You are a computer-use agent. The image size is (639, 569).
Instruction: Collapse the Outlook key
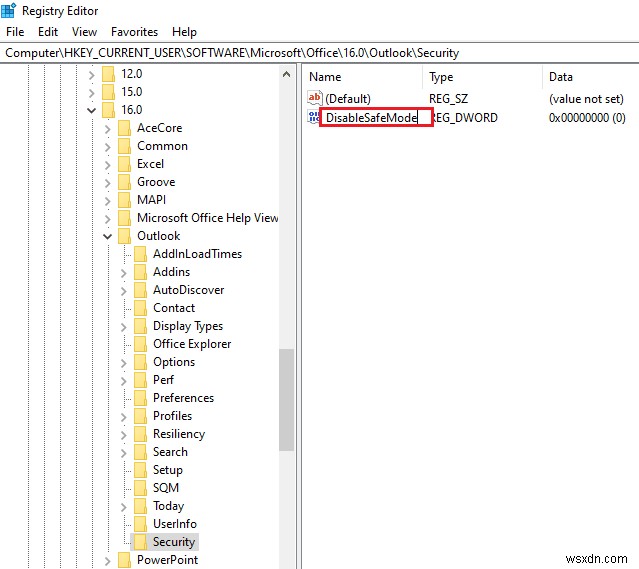tap(108, 236)
